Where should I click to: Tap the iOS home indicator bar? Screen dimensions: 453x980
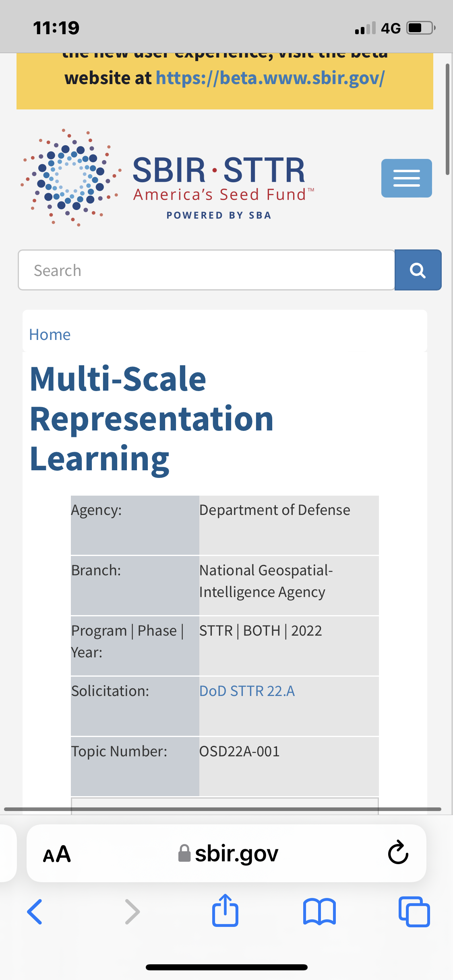(227, 967)
